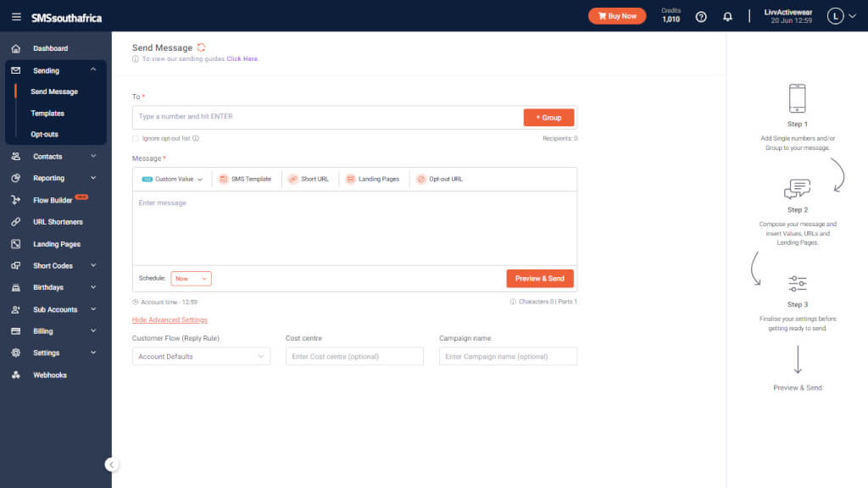Open the hamburger menu icon

tap(16, 17)
